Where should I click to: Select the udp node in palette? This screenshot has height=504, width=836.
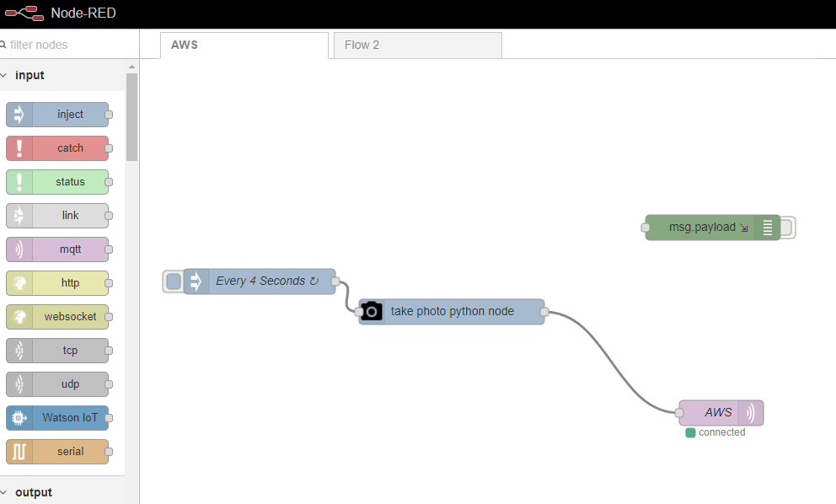[x=57, y=384]
